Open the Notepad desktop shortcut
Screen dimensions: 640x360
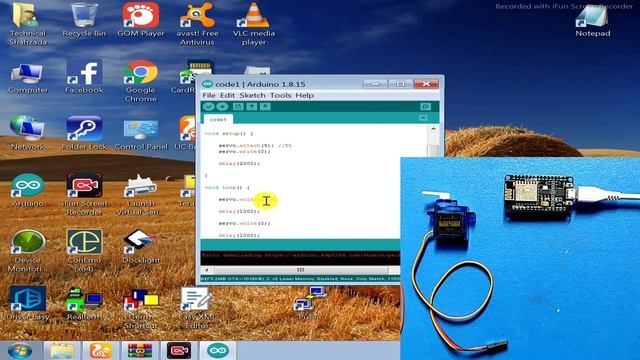(593, 22)
